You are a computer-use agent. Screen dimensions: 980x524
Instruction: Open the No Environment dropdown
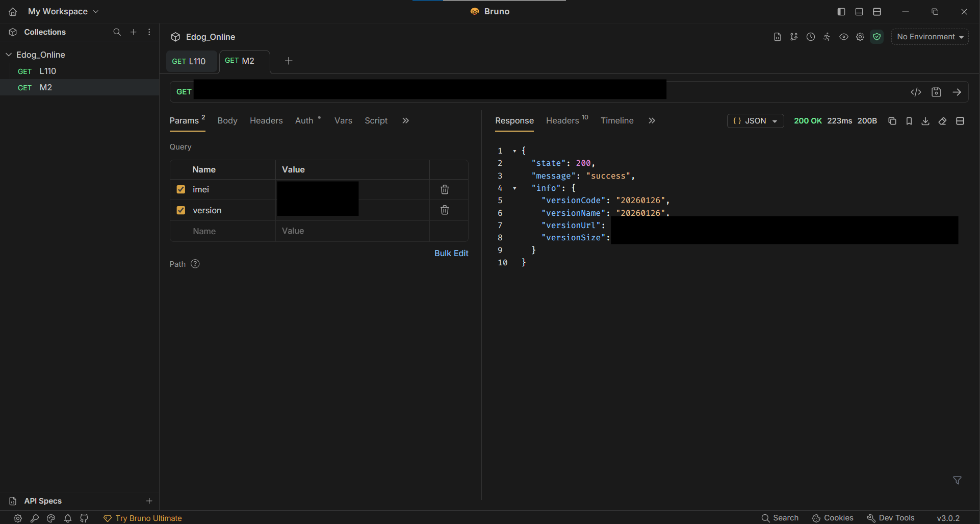pyautogui.click(x=930, y=37)
